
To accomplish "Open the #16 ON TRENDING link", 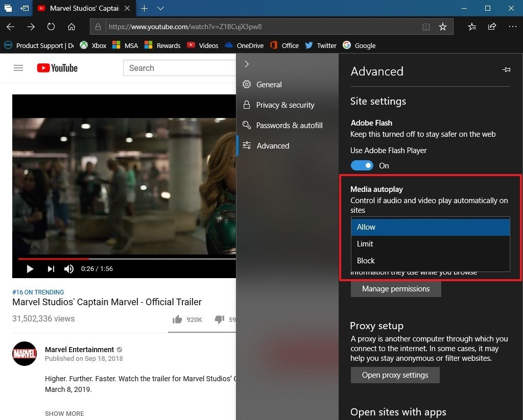I will point(38,292).
